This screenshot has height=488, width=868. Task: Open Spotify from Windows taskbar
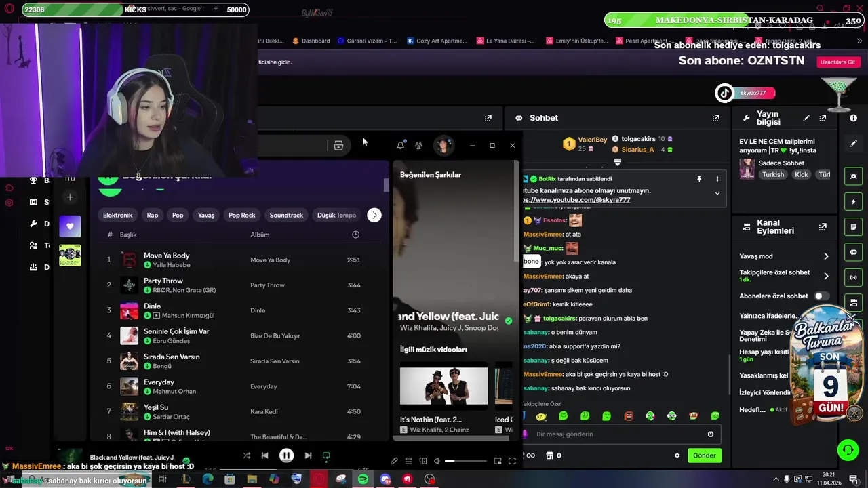point(363,479)
